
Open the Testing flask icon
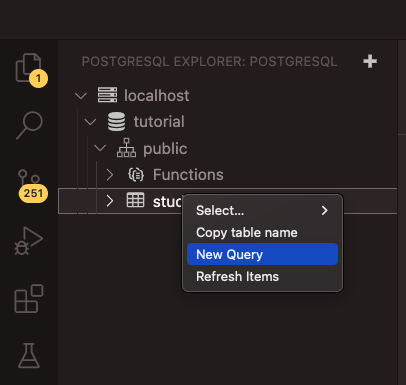29,356
